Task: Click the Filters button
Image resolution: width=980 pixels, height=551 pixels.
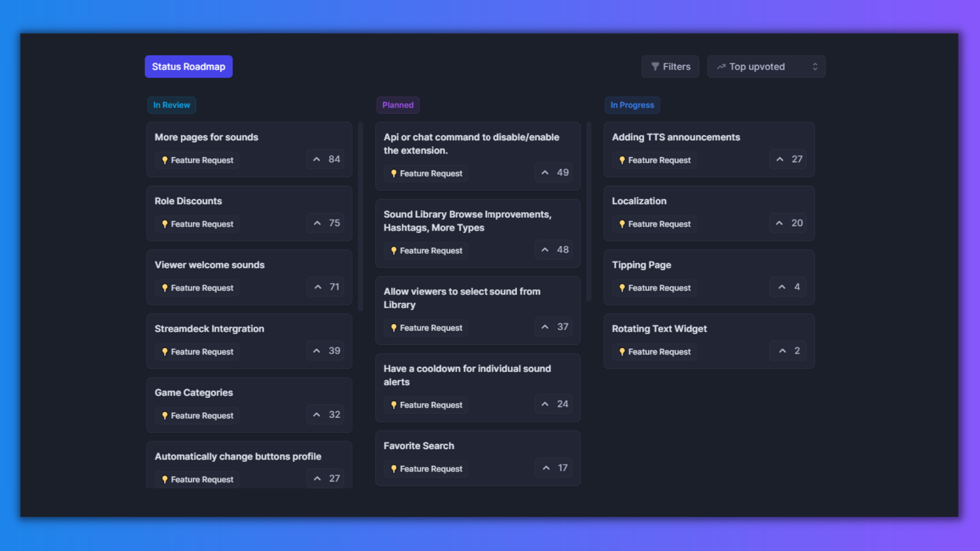Action: click(670, 67)
